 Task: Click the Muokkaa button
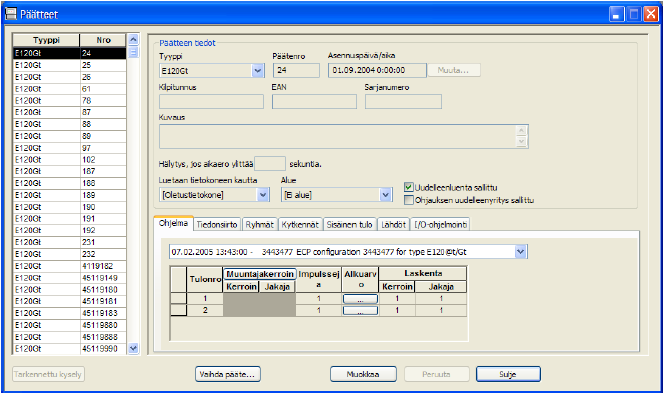tap(363, 374)
